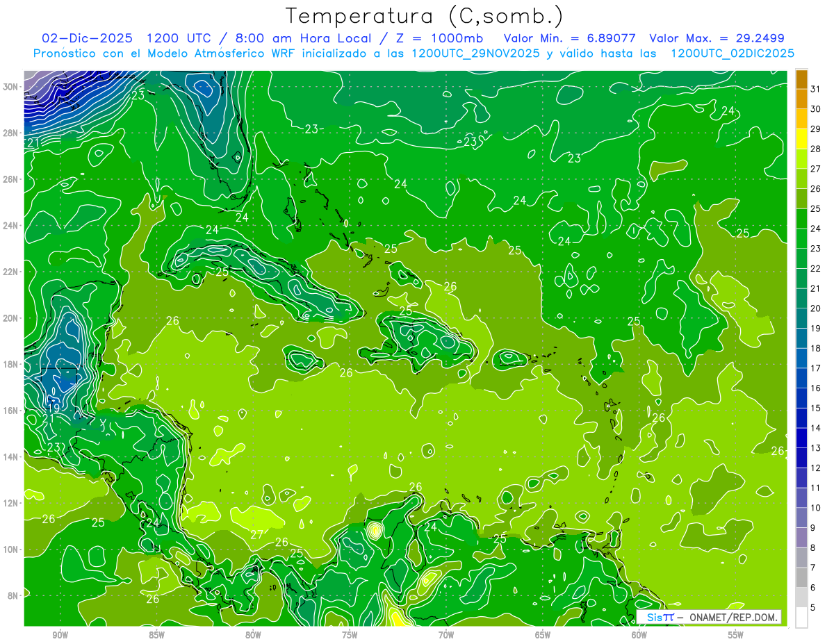
Task: Click the "30N" latitude axis label
Action: pyautogui.click(x=12, y=87)
